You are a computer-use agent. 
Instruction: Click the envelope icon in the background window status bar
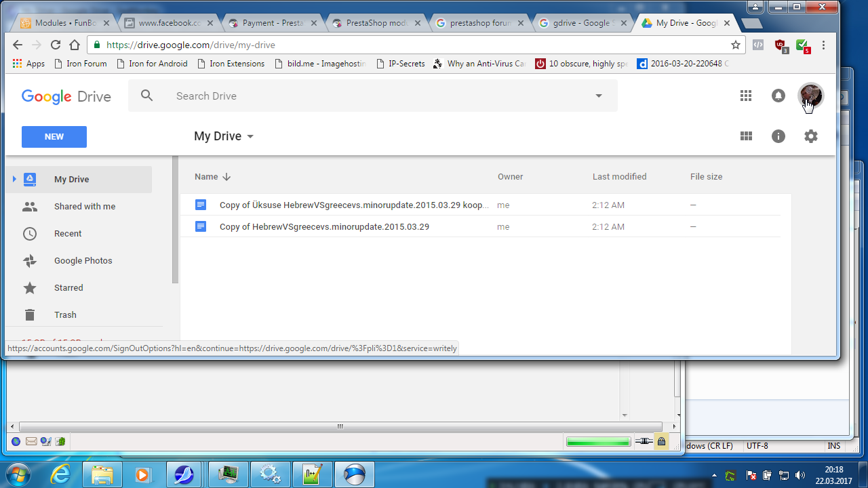(31, 442)
